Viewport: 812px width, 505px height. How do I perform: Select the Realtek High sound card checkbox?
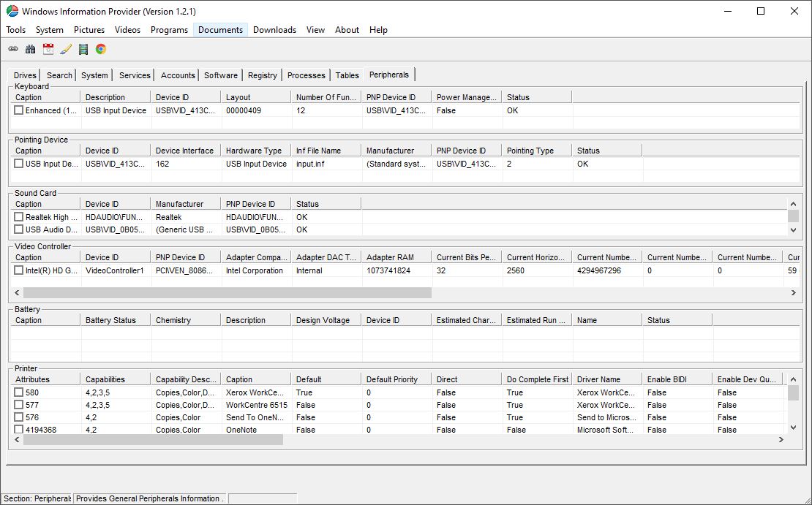pyautogui.click(x=20, y=217)
